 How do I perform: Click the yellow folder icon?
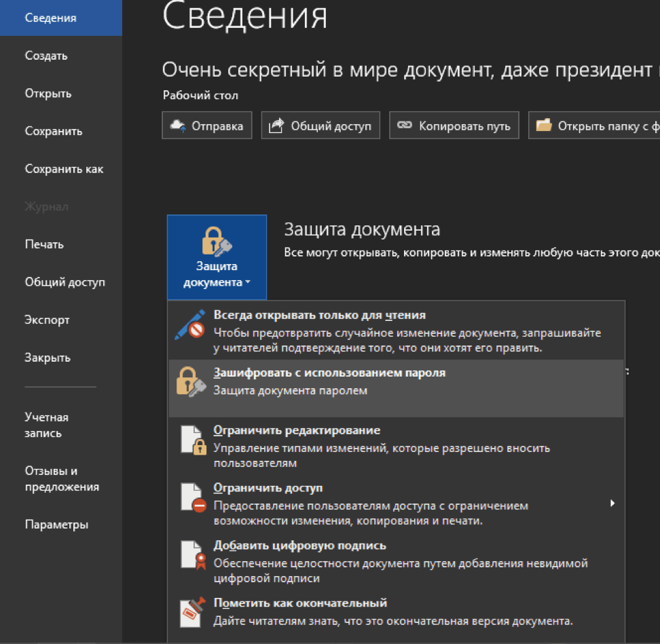pos(544,125)
